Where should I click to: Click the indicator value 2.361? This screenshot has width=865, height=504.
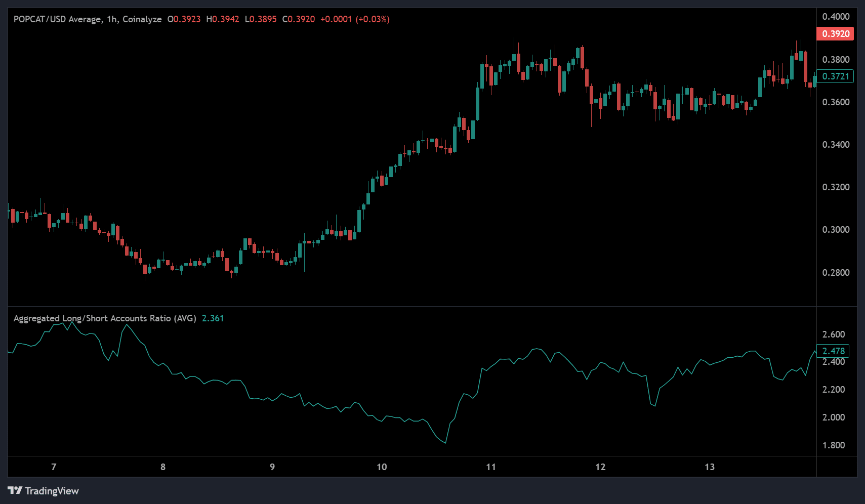click(x=213, y=318)
